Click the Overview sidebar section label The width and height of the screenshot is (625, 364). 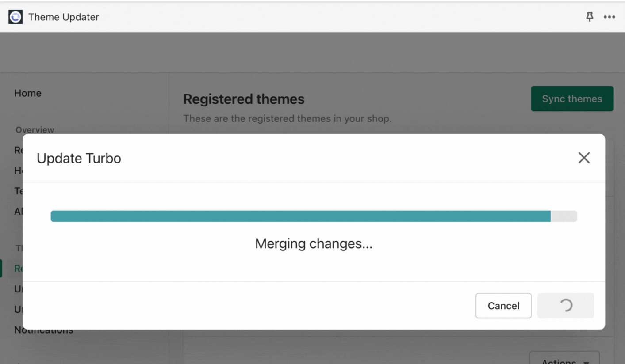pyautogui.click(x=35, y=130)
